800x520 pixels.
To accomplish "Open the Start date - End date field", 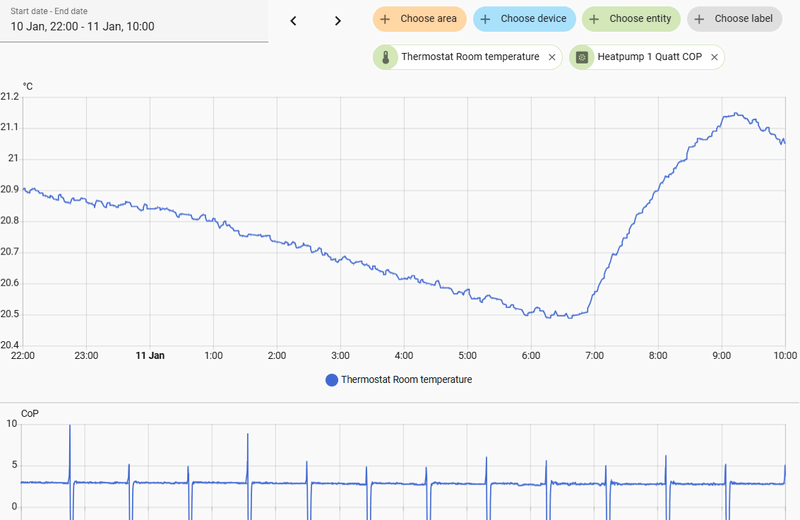I will (x=134, y=21).
